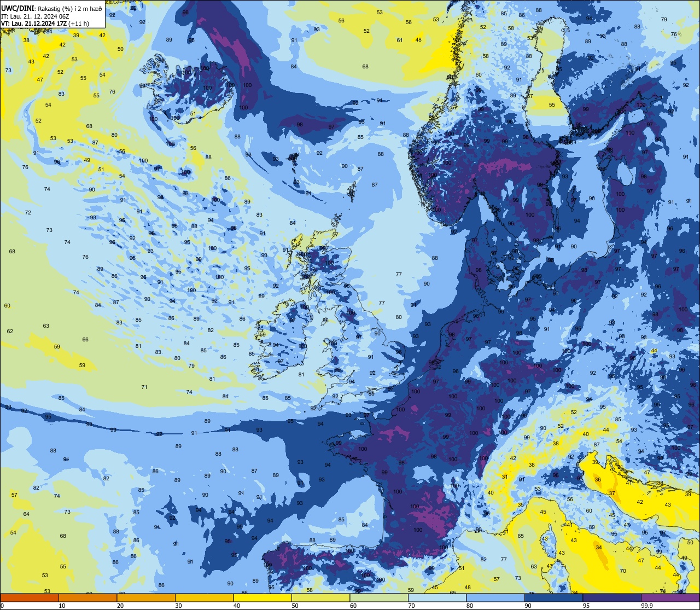Click legend scale number "60" below colorbar
This screenshot has width=700, height=610.
[353, 605]
